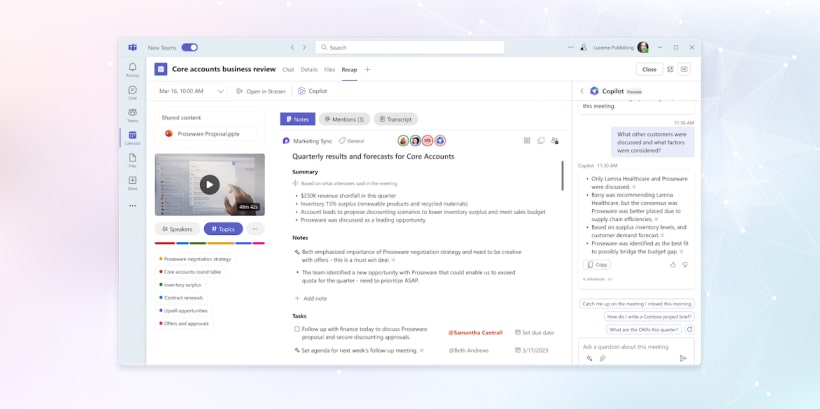Select the Notes tab

pos(298,119)
